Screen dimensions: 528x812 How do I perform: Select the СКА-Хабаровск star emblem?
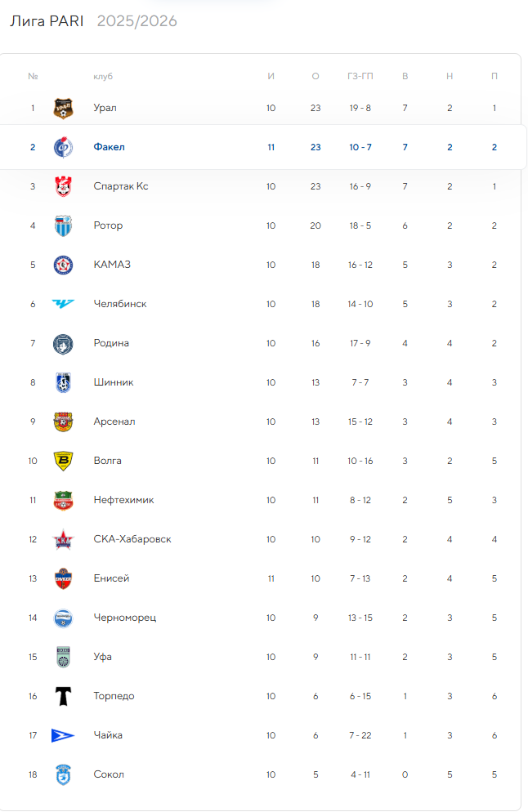pos(63,539)
